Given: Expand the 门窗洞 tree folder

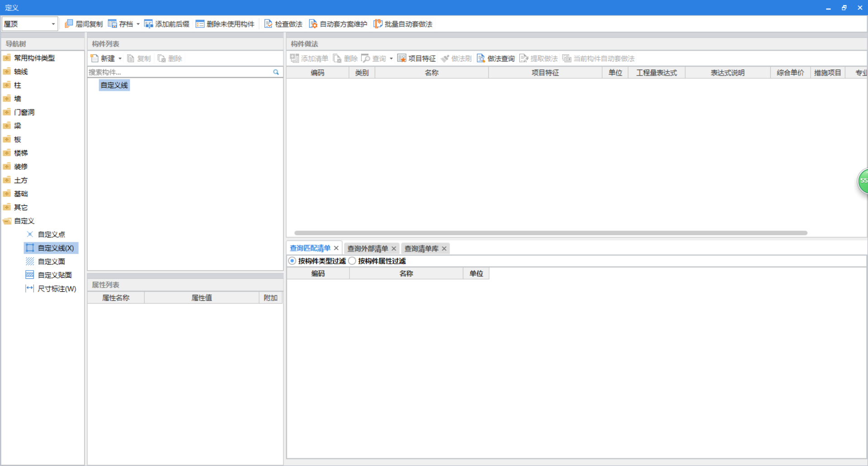Looking at the screenshot, I should (7, 112).
